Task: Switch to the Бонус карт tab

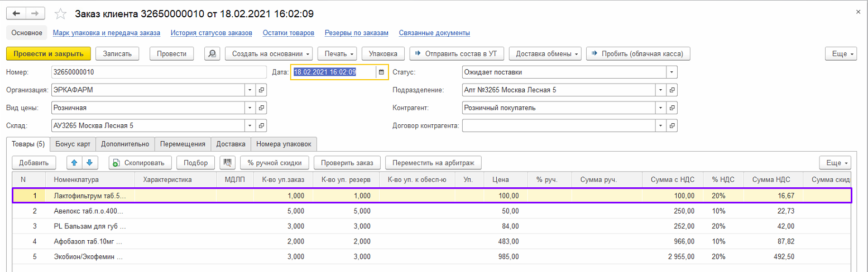Action: (x=73, y=144)
